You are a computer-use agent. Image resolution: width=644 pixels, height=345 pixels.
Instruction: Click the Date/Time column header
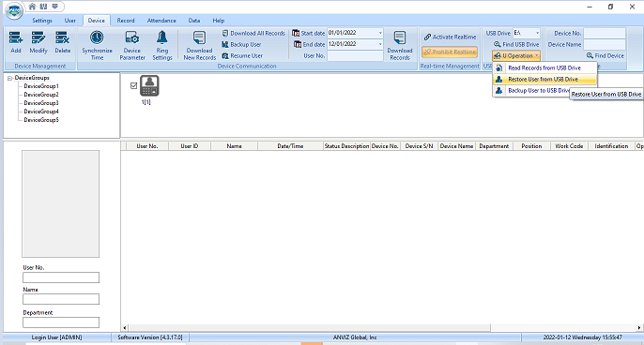pos(290,146)
